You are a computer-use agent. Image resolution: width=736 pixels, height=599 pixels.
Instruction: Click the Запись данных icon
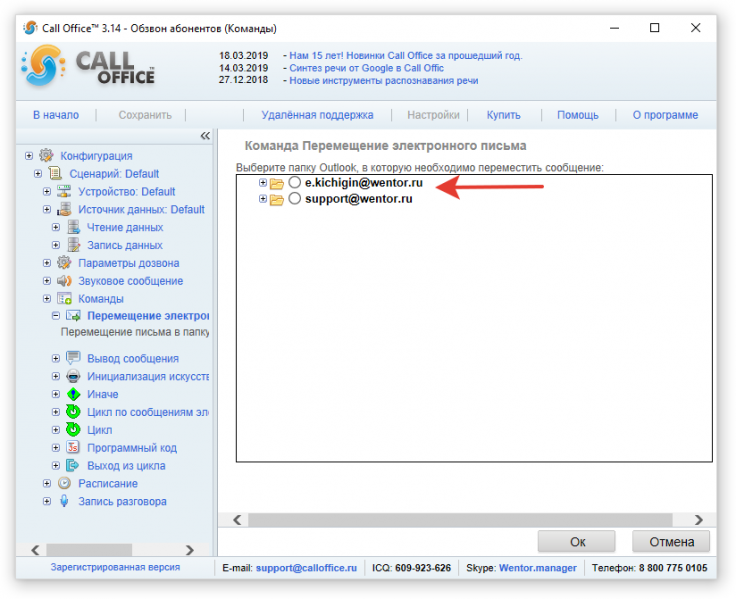click(x=73, y=245)
